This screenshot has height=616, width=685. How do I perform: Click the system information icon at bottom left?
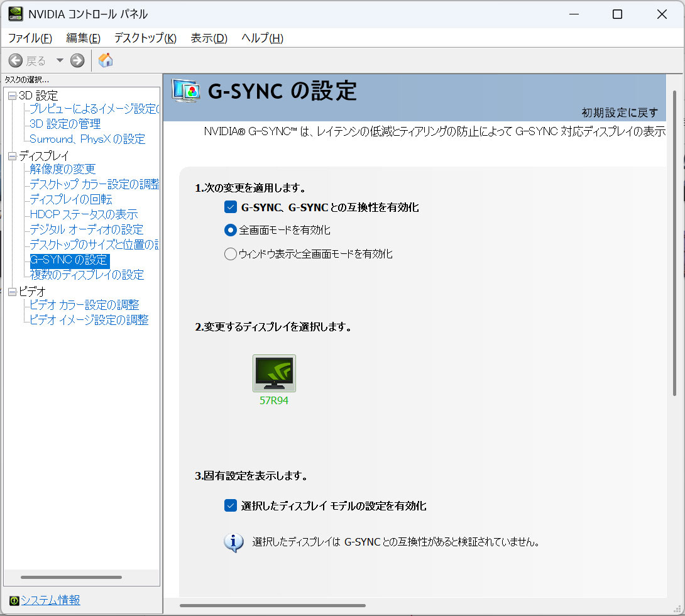(14, 601)
